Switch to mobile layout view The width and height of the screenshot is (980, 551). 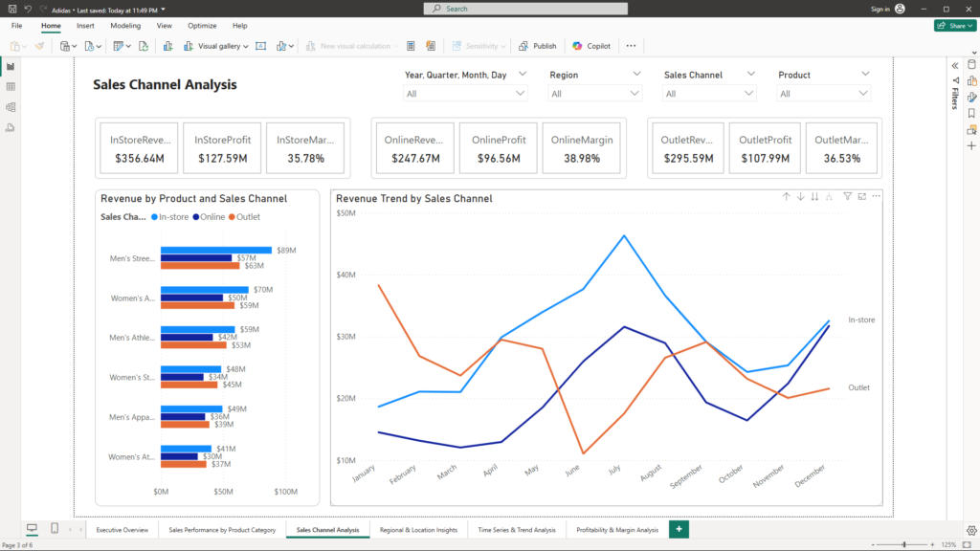point(54,529)
